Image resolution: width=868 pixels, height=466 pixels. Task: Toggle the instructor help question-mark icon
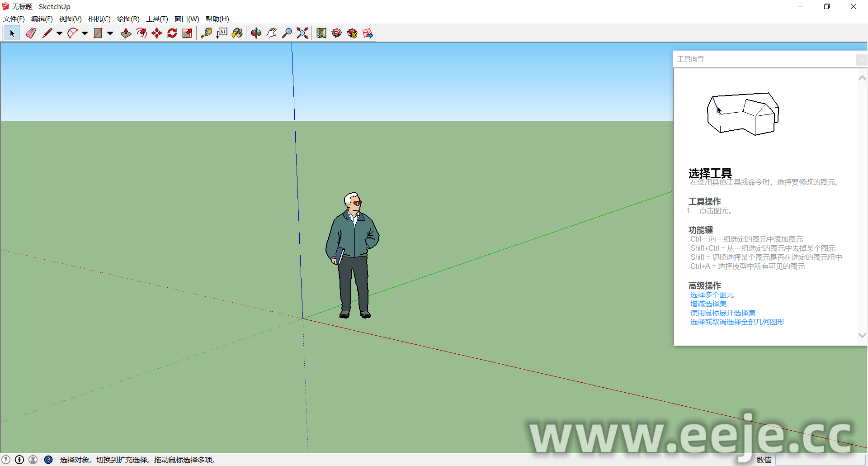(48, 460)
